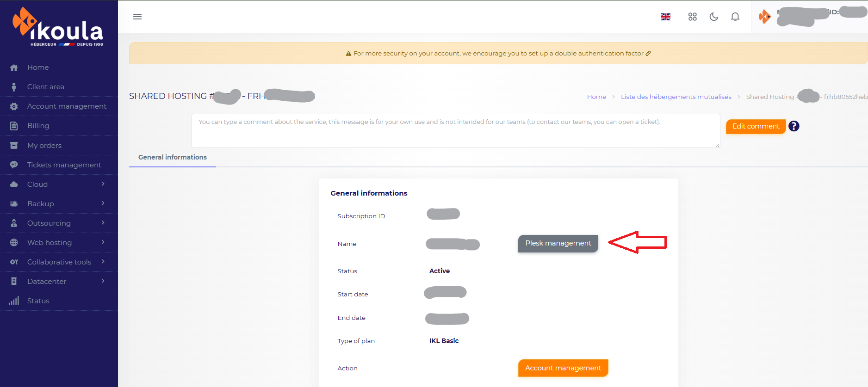Click the My orders box icon
The width and height of the screenshot is (868, 387).
(14, 145)
